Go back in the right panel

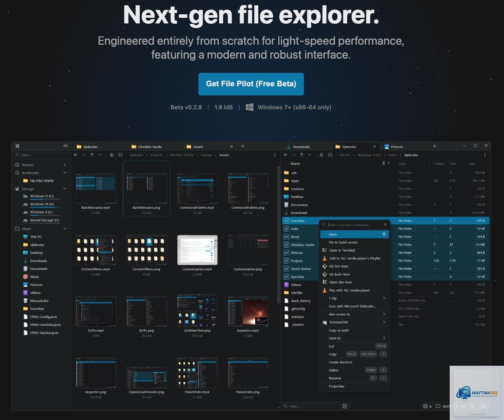tap(286, 155)
